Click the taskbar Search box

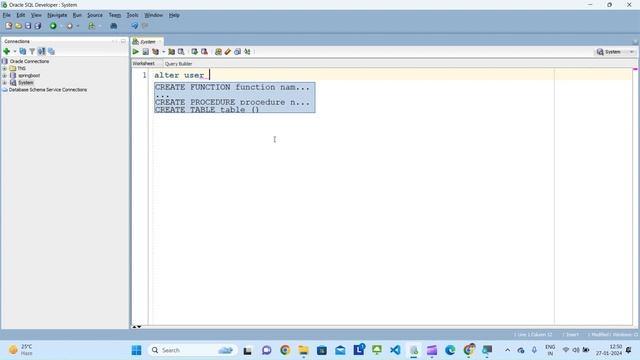192,350
